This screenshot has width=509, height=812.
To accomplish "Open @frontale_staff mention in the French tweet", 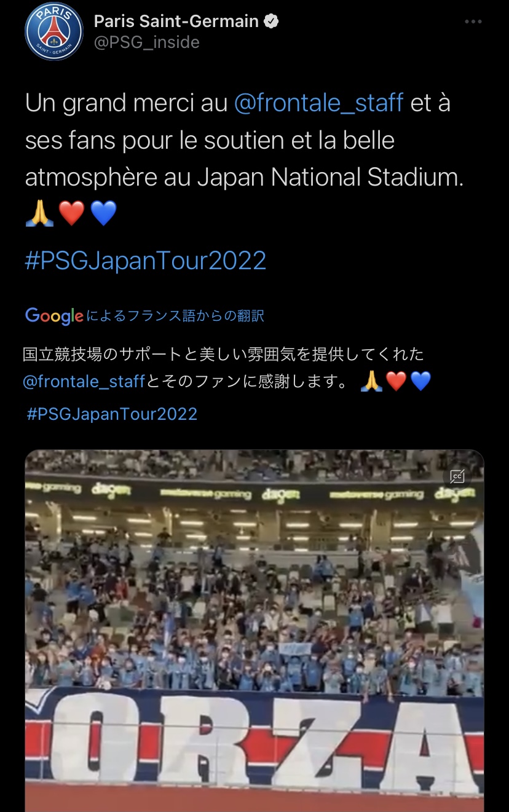I will (318, 103).
